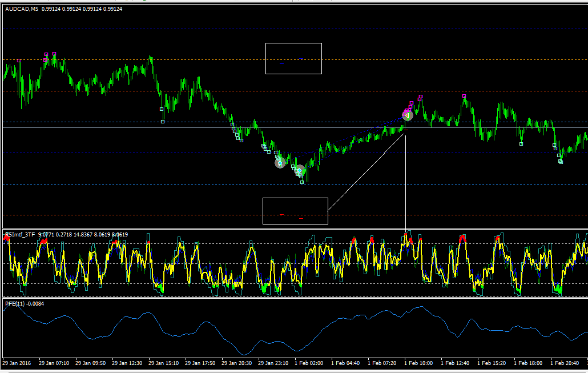Image resolution: width=588 pixels, height=373 pixels.
Task: Click the 1 Feb 04:40 time label
Action: [x=345, y=363]
